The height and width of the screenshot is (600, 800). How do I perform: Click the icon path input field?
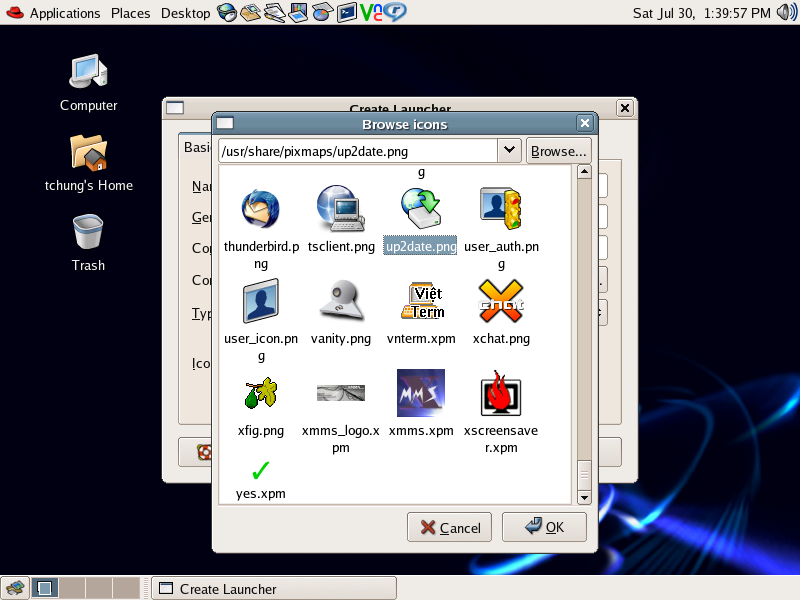[358, 151]
